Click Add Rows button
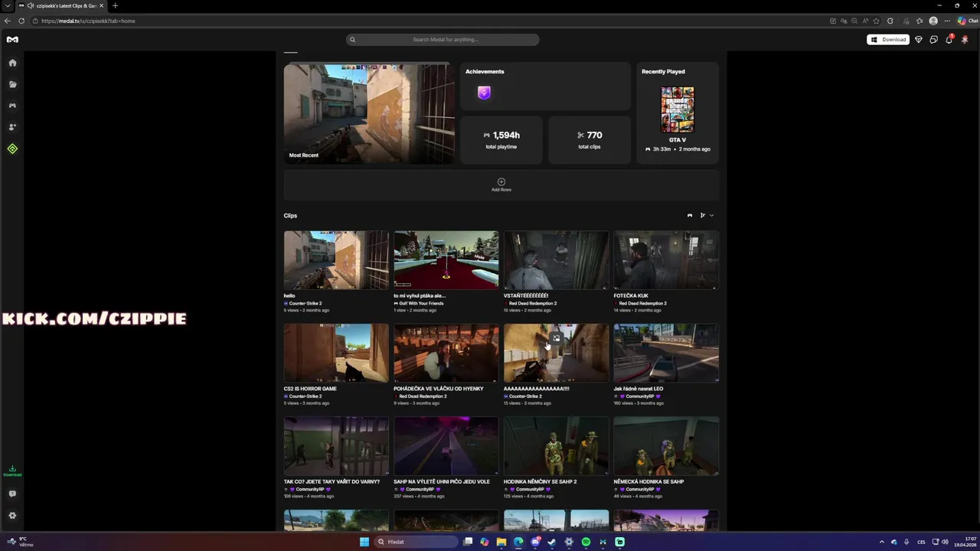Viewport: 980px width, 551px height. click(x=501, y=185)
